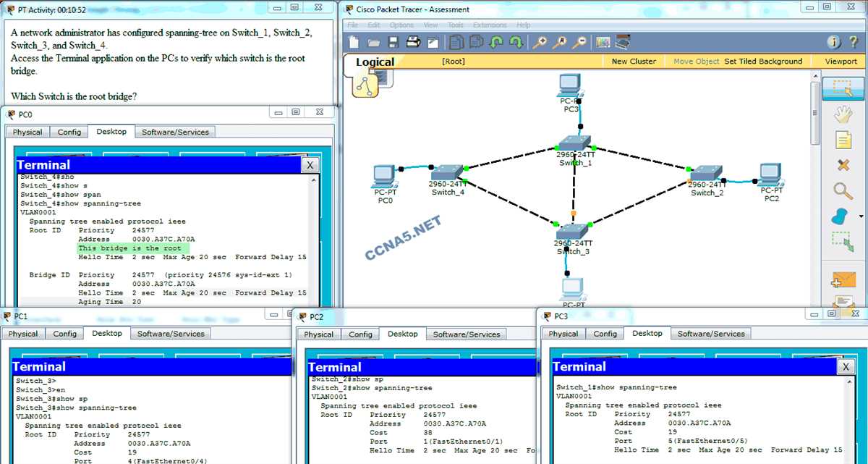Open the Tools menu

[x=456, y=25]
